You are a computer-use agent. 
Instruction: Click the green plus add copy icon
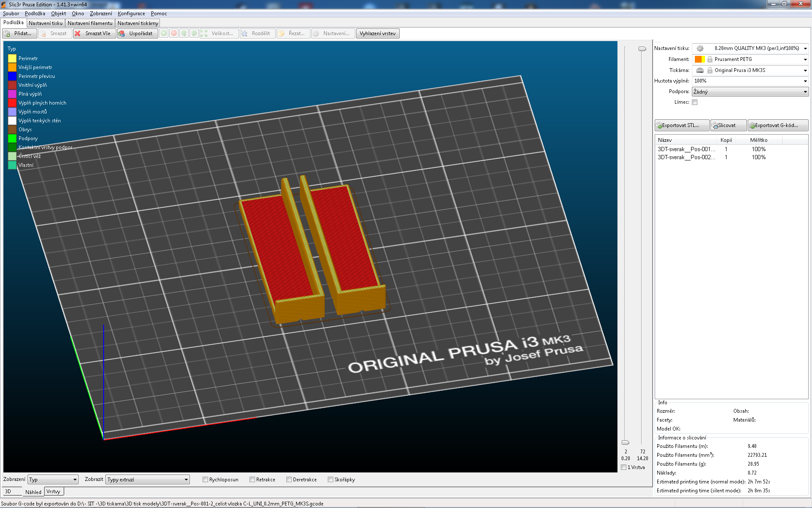tap(164, 33)
